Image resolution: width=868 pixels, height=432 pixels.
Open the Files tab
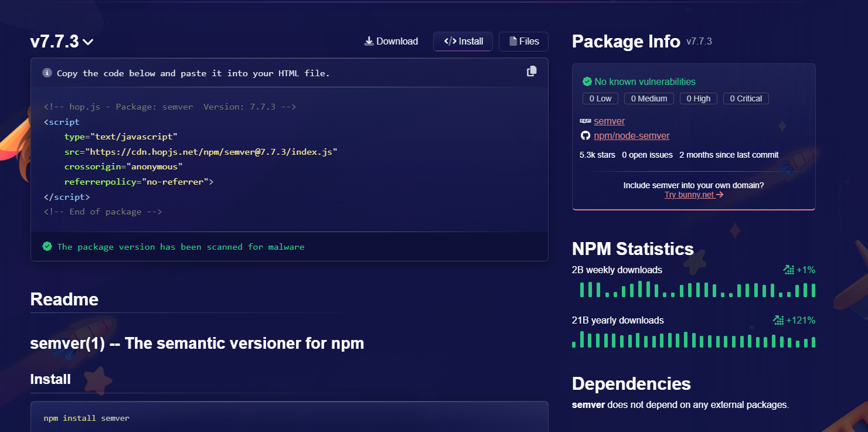pos(523,42)
